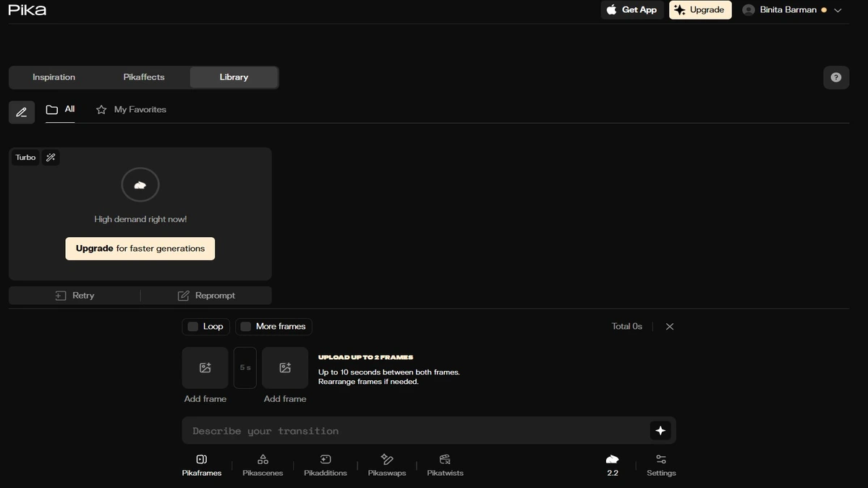Click the sparkle generate button
868x488 pixels.
click(x=660, y=431)
